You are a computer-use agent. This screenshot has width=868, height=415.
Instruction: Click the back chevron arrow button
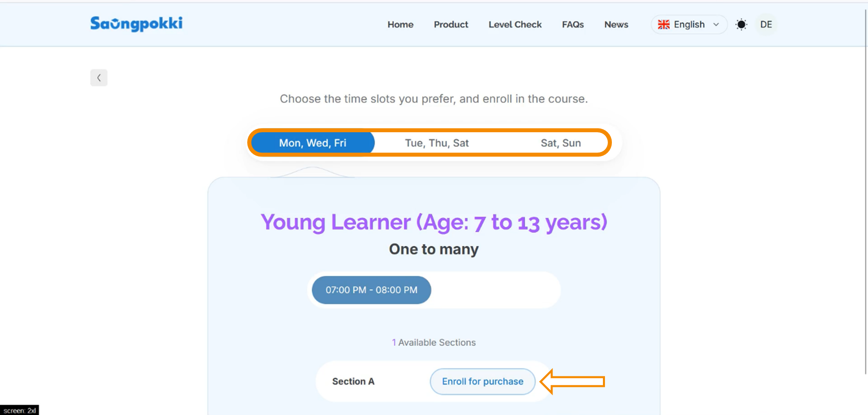tap(99, 78)
